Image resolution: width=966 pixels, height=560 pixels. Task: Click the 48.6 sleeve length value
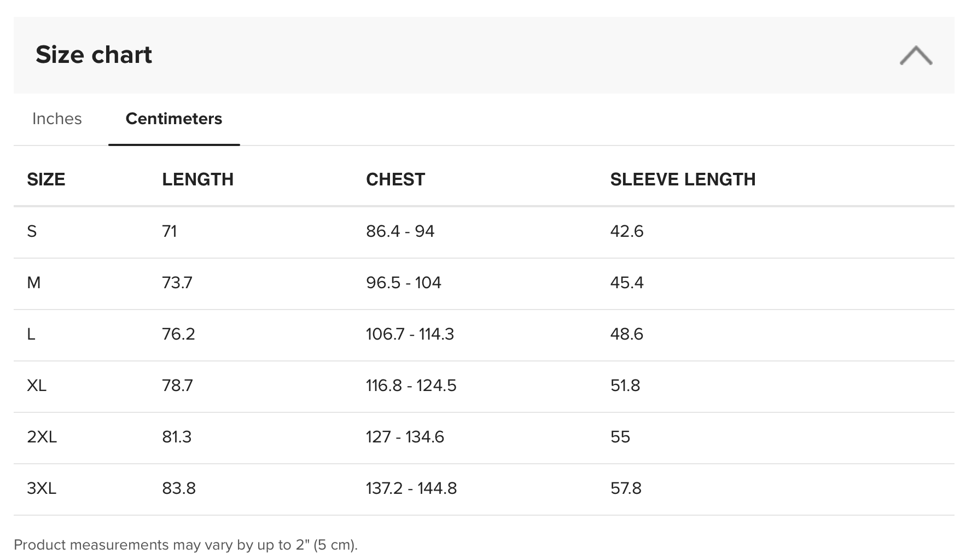click(626, 334)
